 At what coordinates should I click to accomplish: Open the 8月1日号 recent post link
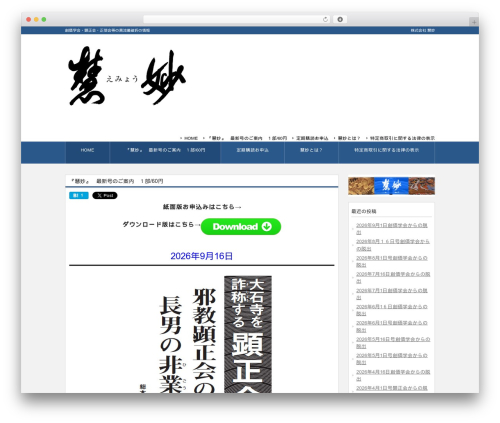[391, 261]
